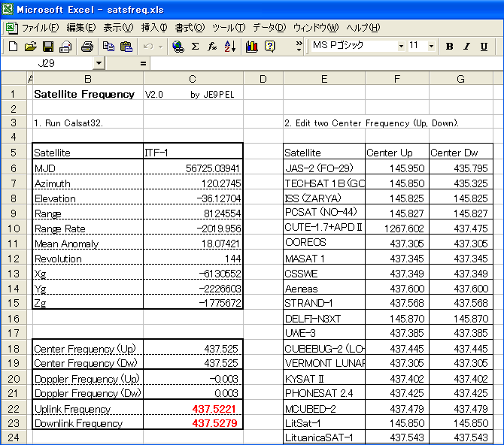
Task: Select column C header
Action: click(193, 79)
